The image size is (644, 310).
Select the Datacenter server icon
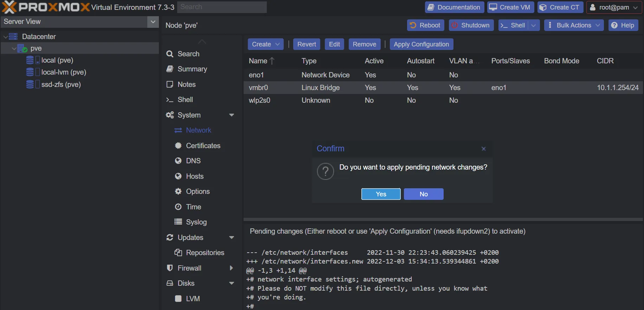(x=13, y=37)
